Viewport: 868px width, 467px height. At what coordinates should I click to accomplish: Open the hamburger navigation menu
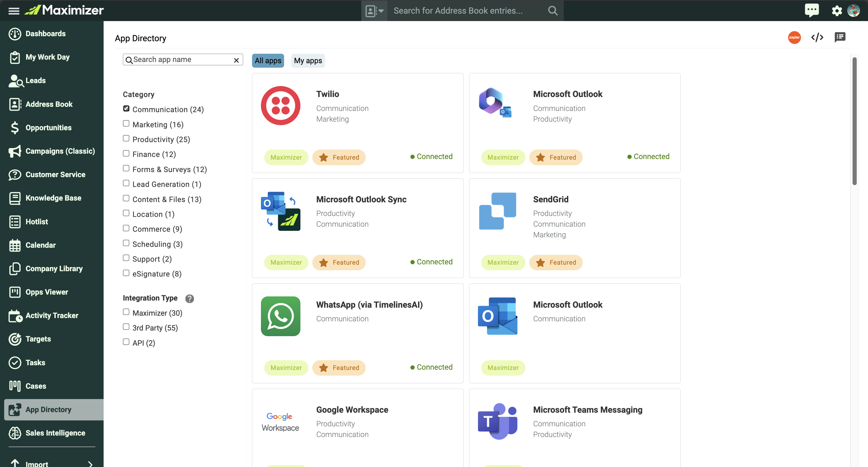pos(14,10)
